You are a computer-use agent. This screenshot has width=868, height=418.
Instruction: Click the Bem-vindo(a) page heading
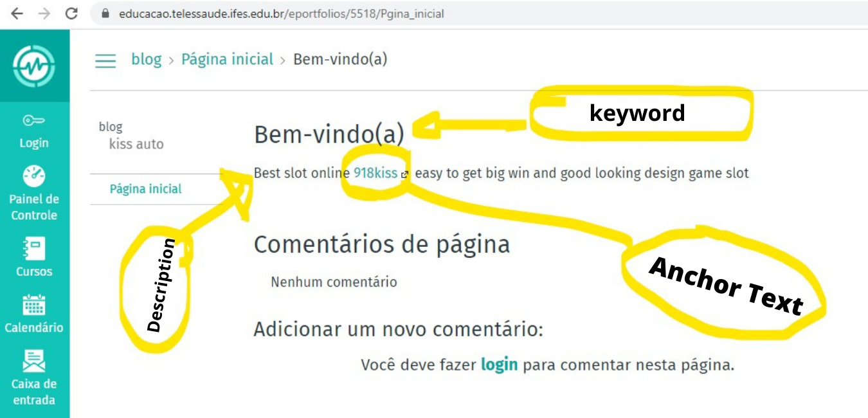pyautogui.click(x=329, y=135)
